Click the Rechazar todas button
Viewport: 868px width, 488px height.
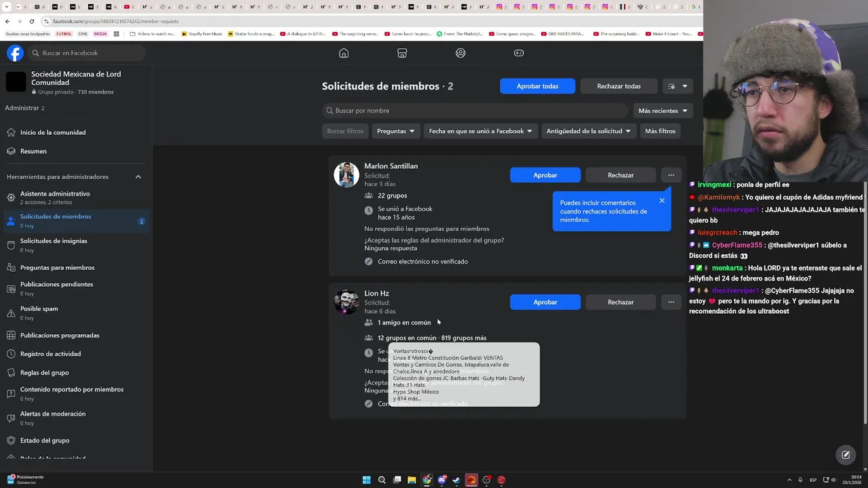(618, 86)
